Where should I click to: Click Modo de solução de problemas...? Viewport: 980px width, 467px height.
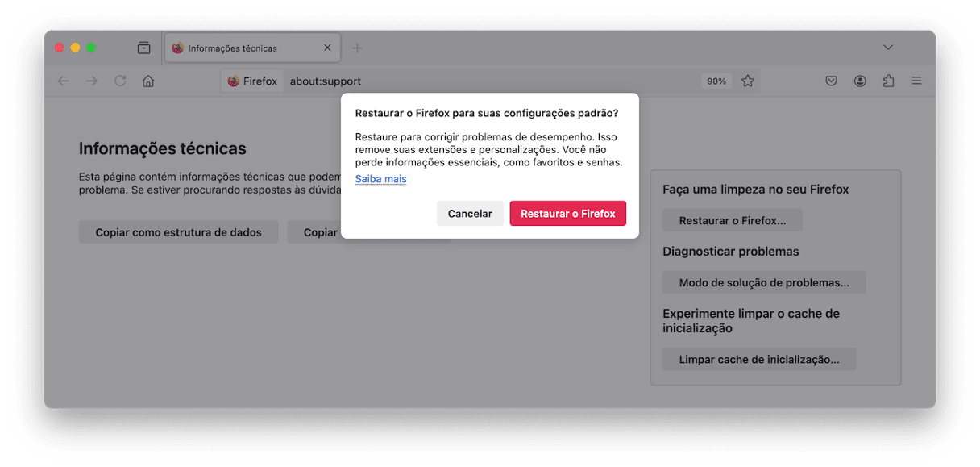[764, 282]
